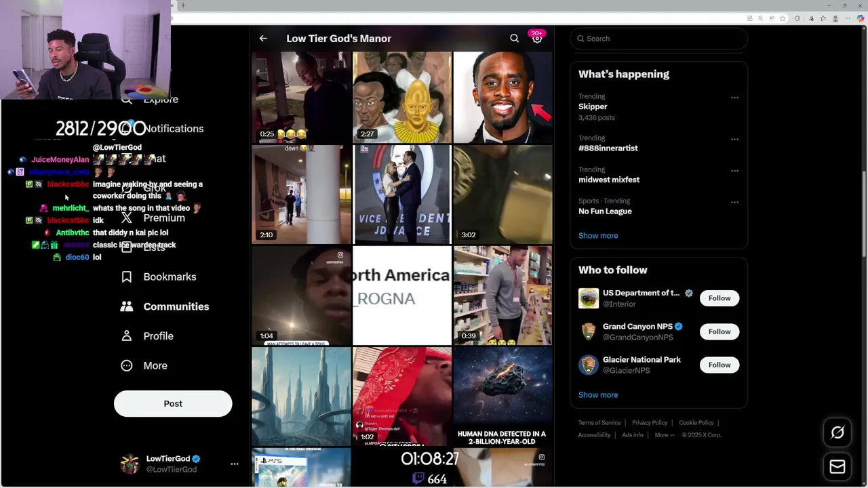
Task: Open the futuristic city image thumbnail
Action: click(302, 396)
